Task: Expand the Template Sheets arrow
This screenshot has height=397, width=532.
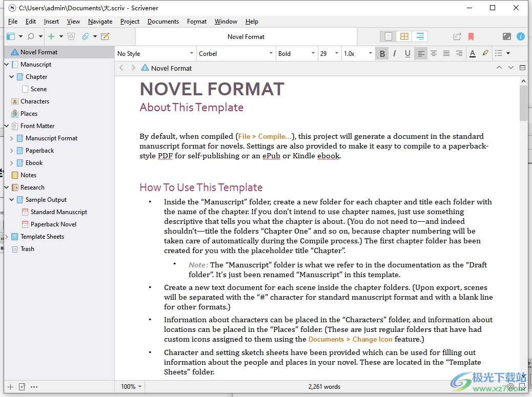Action: [x=7, y=237]
